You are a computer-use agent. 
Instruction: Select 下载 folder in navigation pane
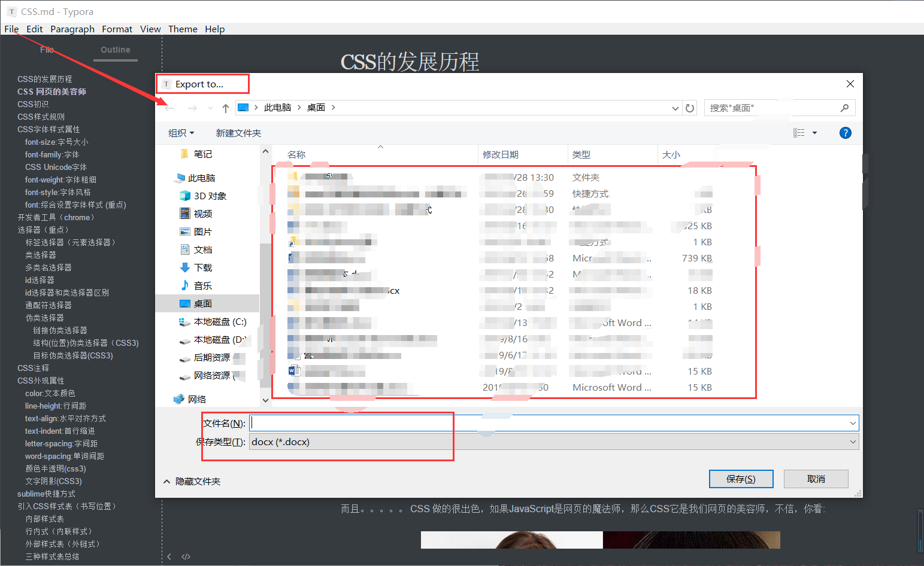202,268
